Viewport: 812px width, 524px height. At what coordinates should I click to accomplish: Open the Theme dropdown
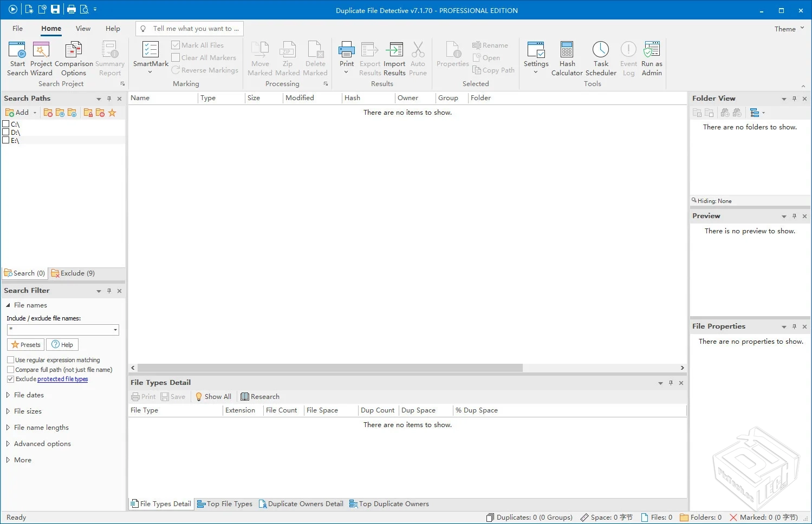[788, 28]
